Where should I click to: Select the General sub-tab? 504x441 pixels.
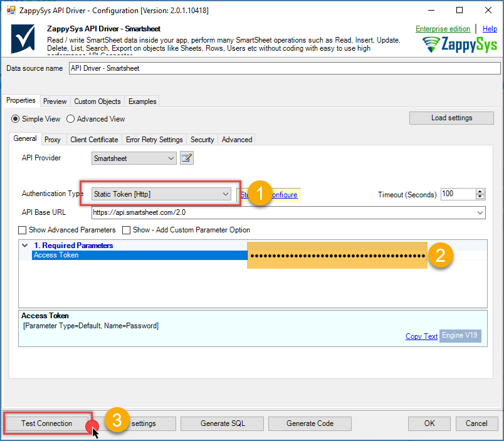25,139
